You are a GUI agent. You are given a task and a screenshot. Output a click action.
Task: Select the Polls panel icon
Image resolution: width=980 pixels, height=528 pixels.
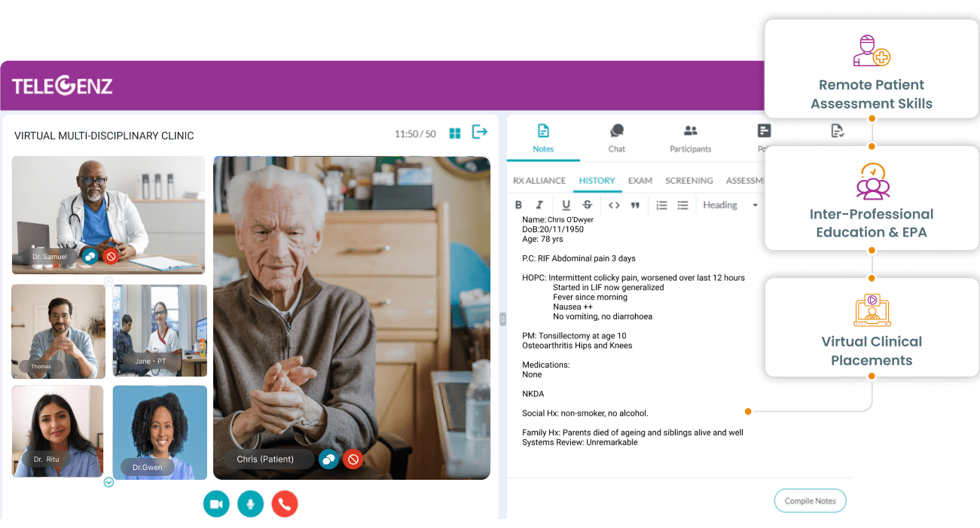click(x=765, y=130)
